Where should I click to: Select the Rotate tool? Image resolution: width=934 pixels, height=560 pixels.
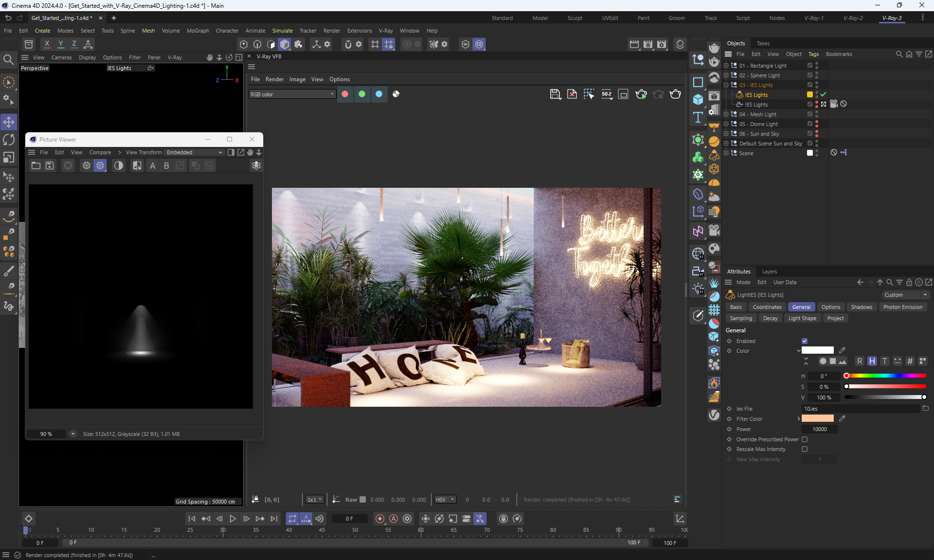(x=9, y=140)
